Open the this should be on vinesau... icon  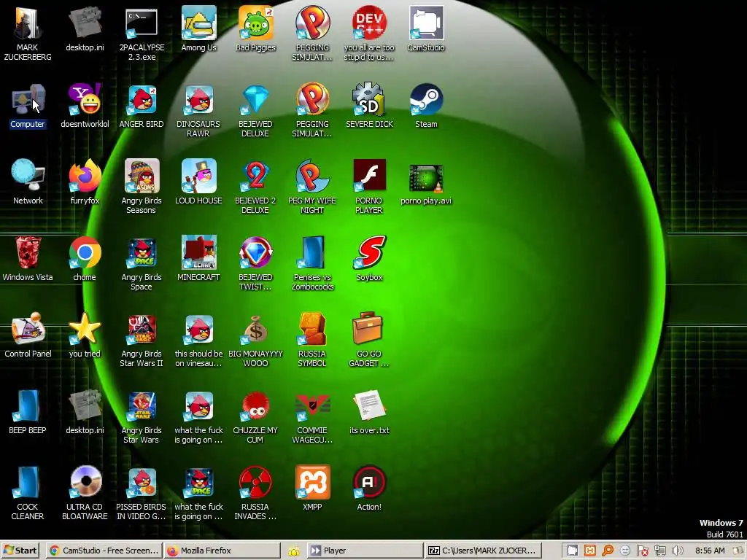[198, 340]
